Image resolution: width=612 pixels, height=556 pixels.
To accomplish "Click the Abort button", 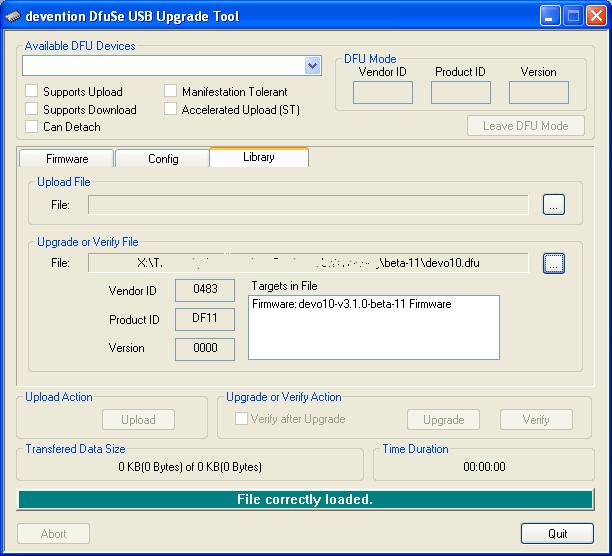I will (53, 533).
